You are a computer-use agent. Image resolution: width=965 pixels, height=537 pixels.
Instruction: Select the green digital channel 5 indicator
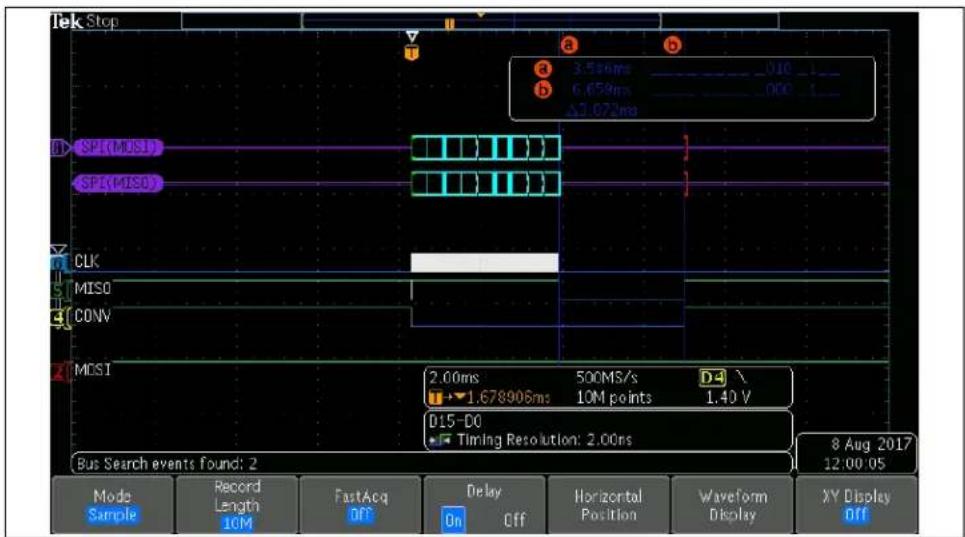[58, 289]
